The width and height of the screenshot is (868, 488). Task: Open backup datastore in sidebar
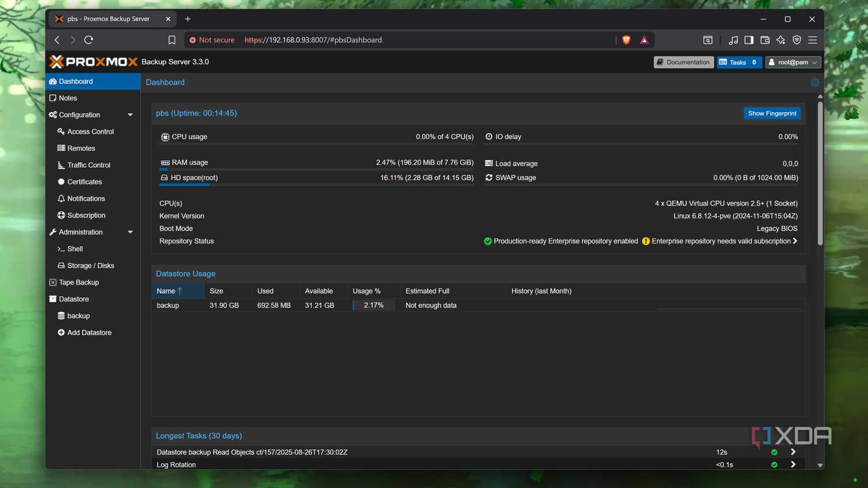click(x=93, y=316)
